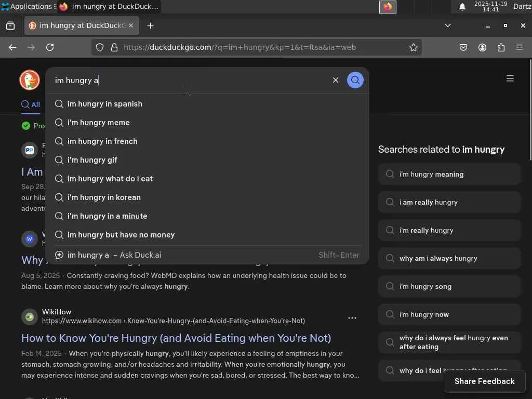Open WikiHow 'How to Know You're Hungry' link
The width and height of the screenshot is (532, 399).
coord(176,338)
